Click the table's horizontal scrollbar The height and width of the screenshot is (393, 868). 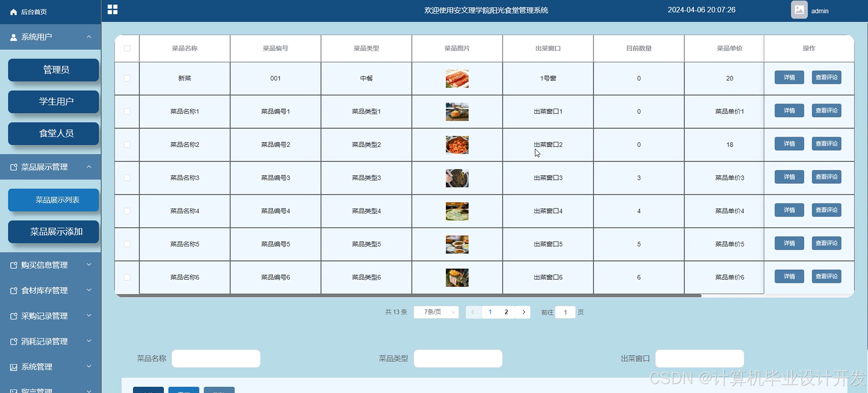[x=408, y=296]
